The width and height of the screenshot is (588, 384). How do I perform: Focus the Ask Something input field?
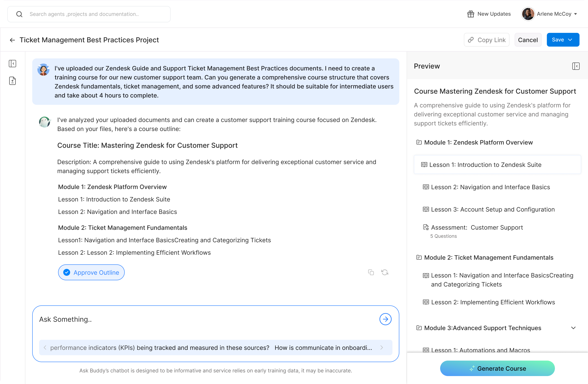pos(208,319)
